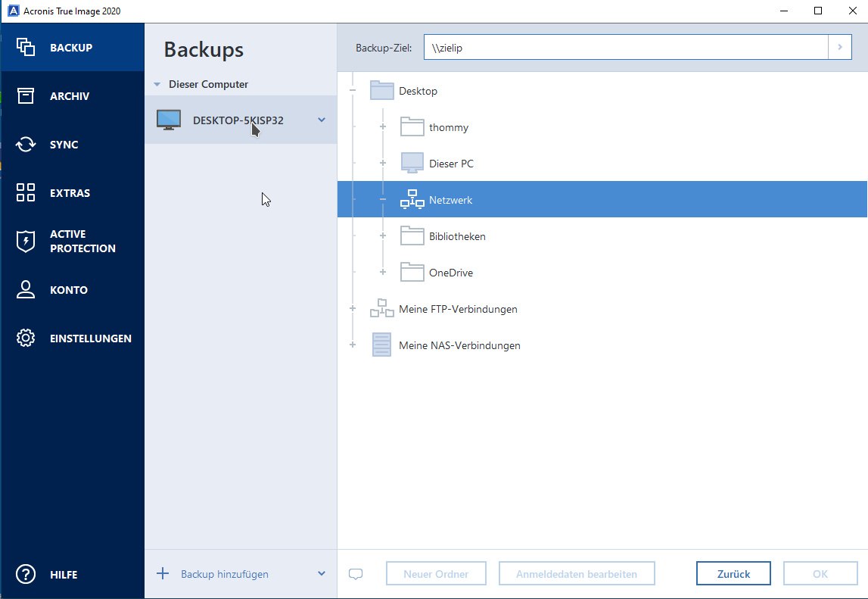Collapse the Desktop tree node
Viewport: 868px width, 599px height.
[x=353, y=89]
